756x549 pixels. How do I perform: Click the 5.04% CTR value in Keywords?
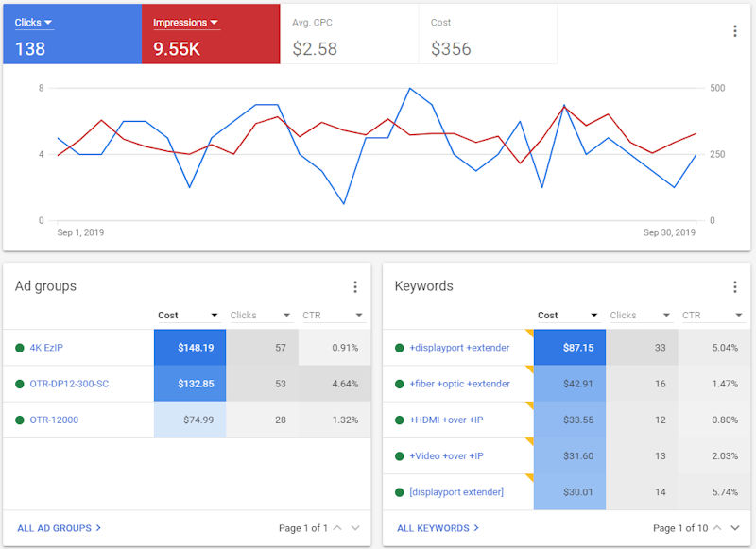click(x=725, y=348)
